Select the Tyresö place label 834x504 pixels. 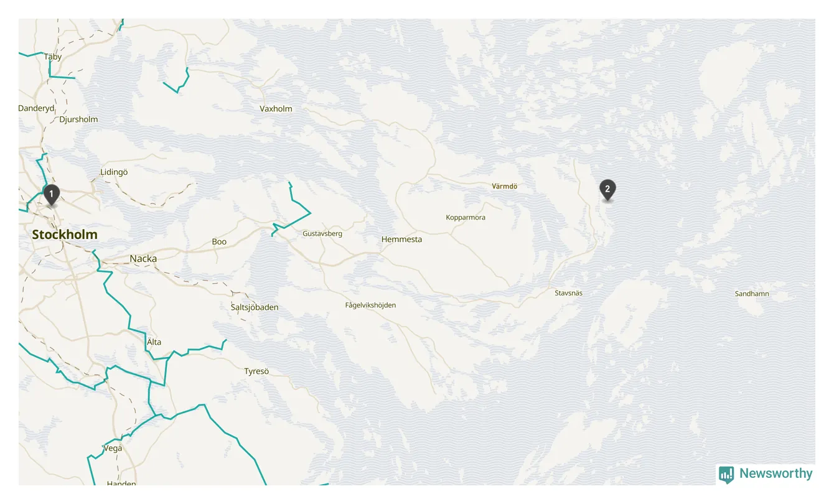point(256,371)
